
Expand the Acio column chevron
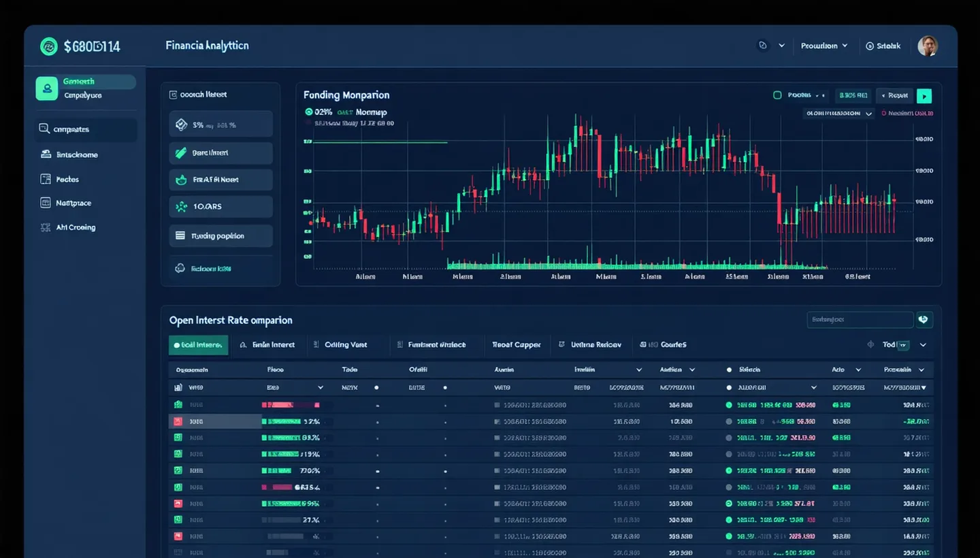[858, 370]
